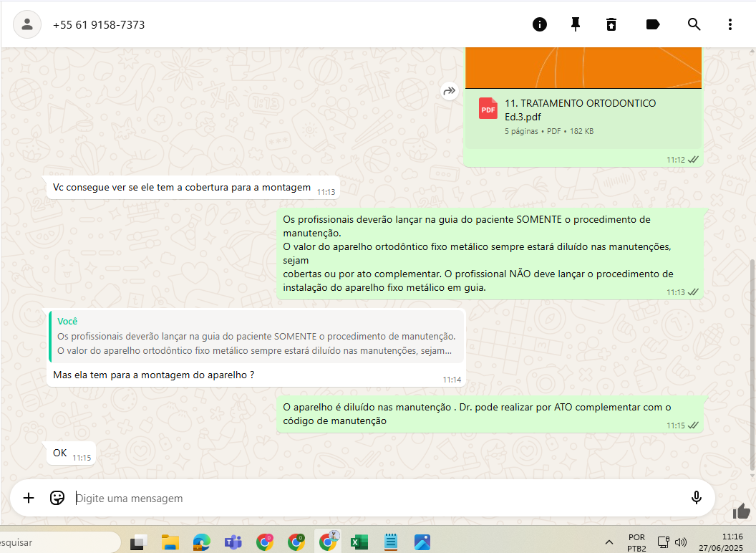Open the Photos app from the taskbar
The image size is (756, 553).
(422, 542)
